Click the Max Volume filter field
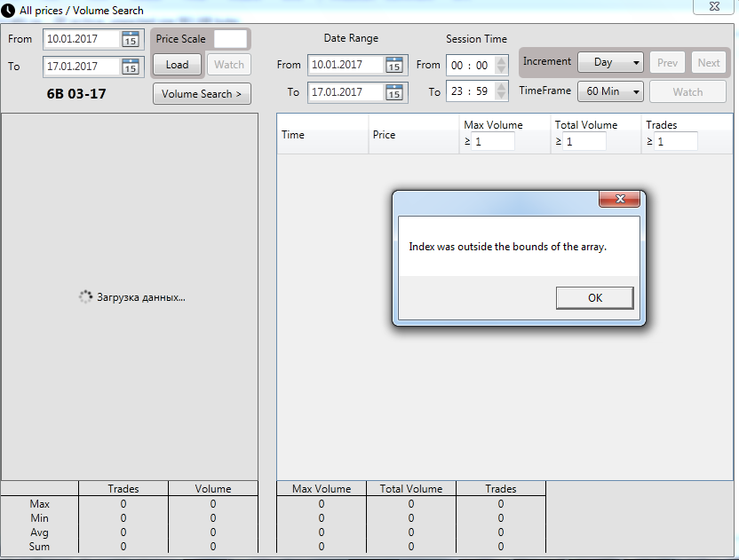 (x=493, y=141)
